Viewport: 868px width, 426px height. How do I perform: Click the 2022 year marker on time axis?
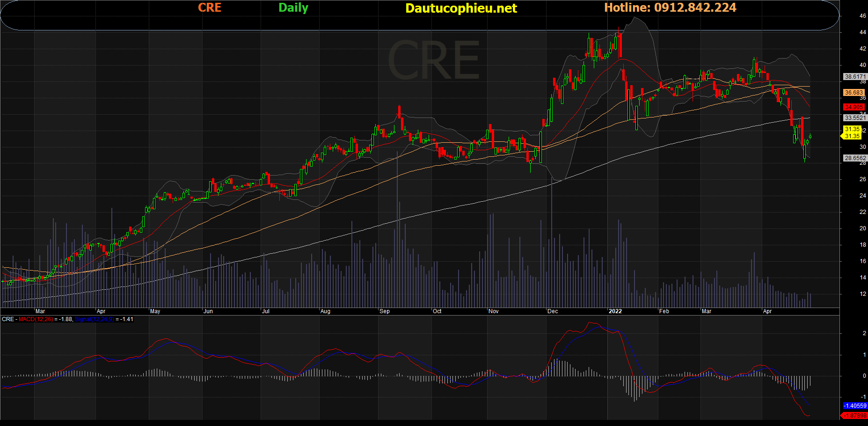coord(615,311)
